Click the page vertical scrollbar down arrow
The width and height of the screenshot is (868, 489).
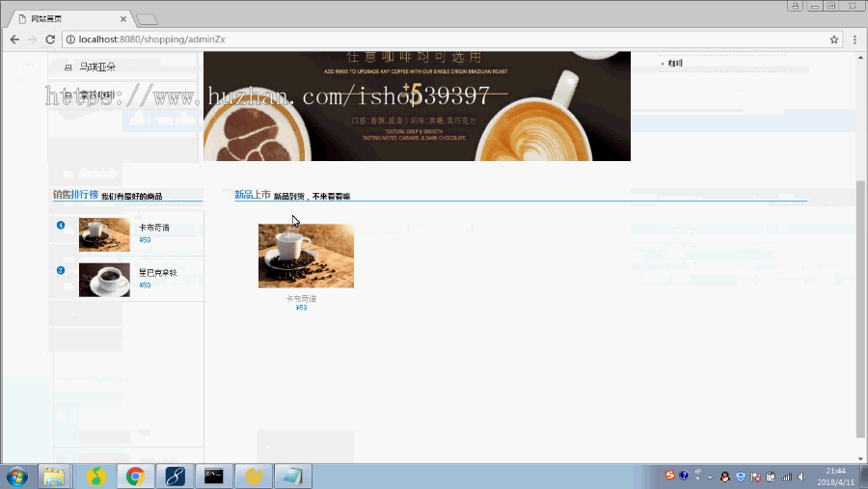click(860, 458)
